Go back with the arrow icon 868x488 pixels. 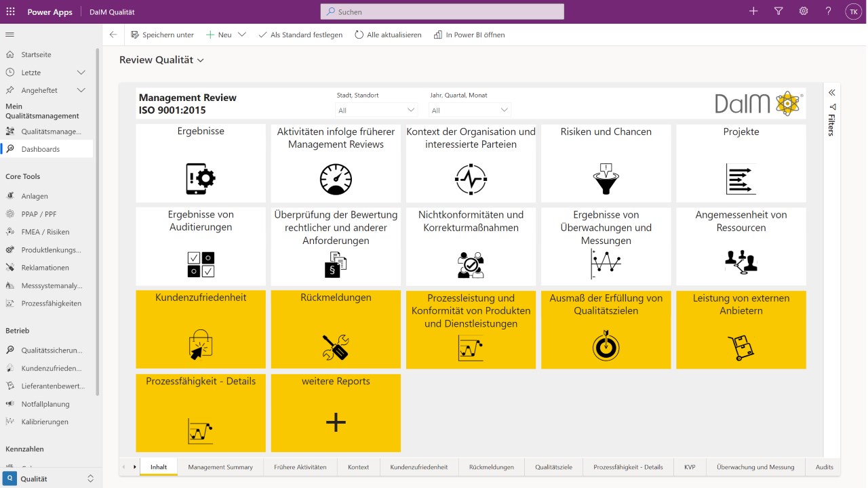point(113,35)
